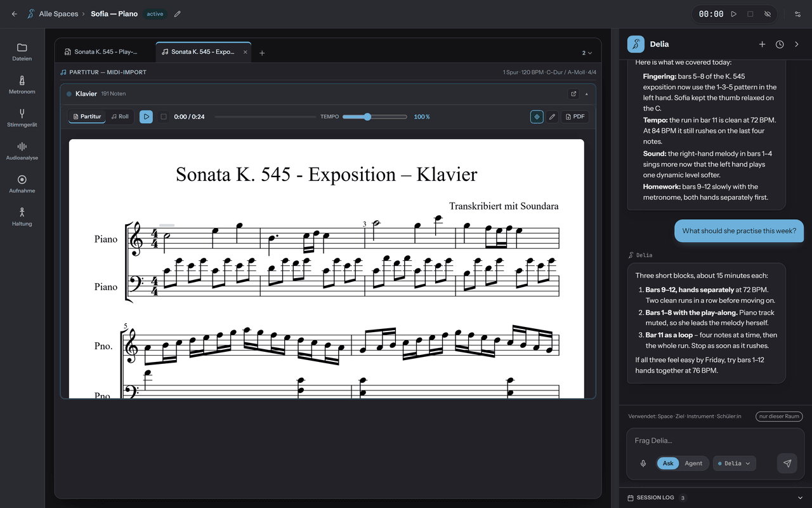Click the Klavier track color dot
The image size is (812, 508).
[69, 94]
